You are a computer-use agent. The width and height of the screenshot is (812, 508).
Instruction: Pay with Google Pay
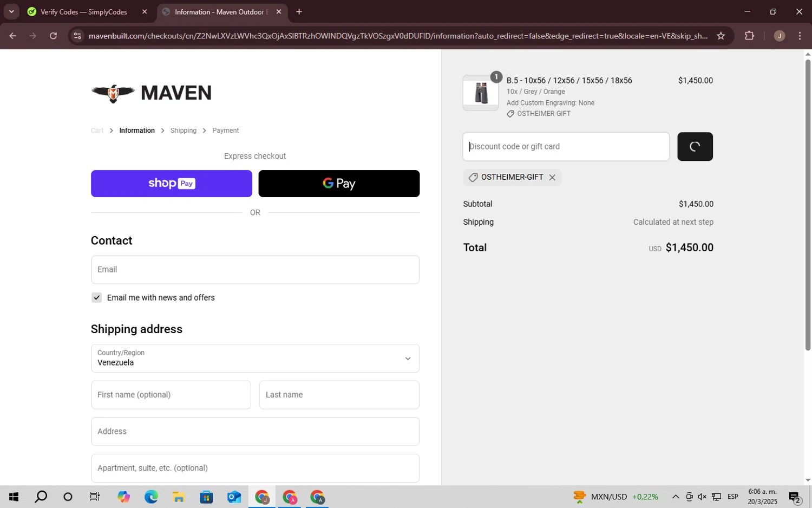[339, 184]
